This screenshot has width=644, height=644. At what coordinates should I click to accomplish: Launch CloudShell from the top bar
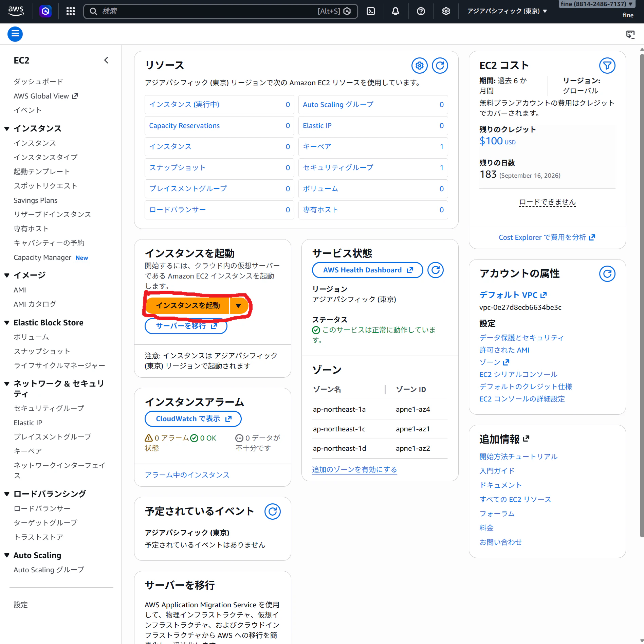pos(371,11)
